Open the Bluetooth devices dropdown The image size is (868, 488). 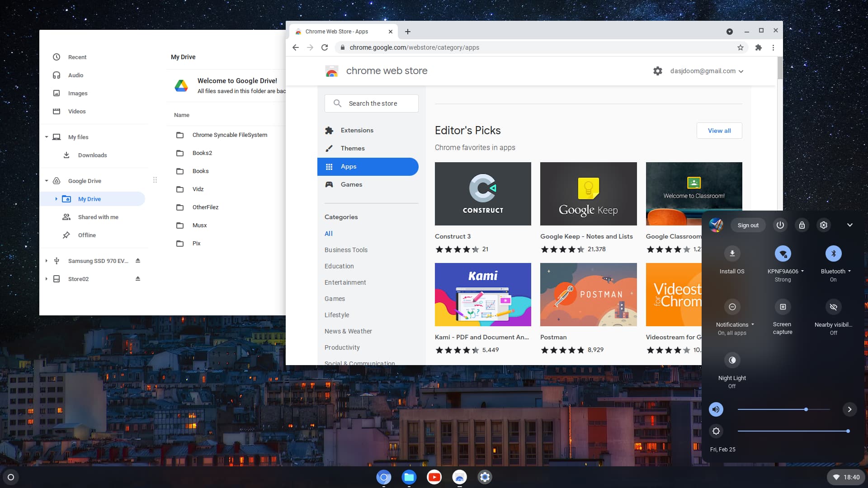pos(836,272)
